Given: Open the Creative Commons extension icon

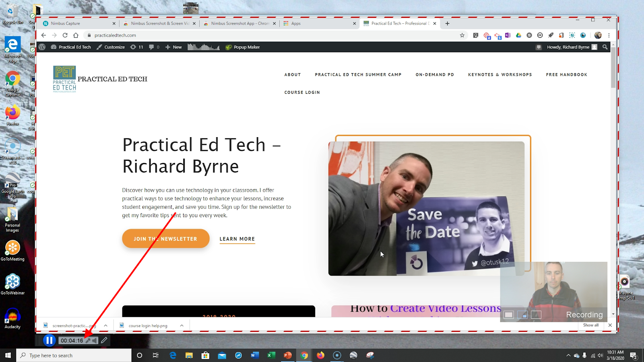Looking at the screenshot, I should pyautogui.click(x=540, y=35).
